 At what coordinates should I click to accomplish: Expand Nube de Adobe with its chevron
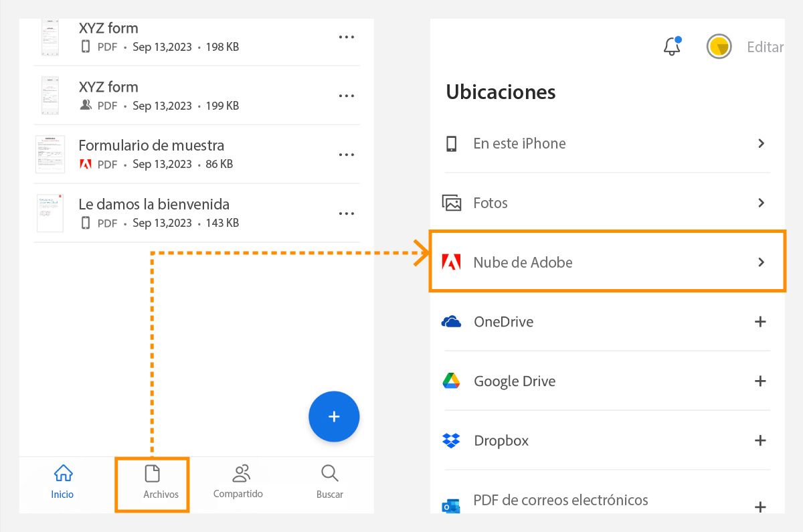761,262
